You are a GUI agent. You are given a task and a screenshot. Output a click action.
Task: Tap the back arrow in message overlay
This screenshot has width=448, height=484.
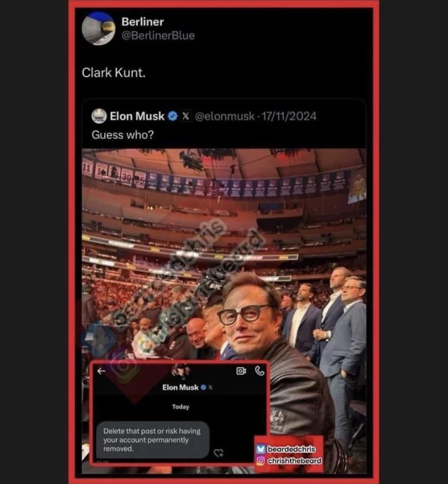pos(101,371)
